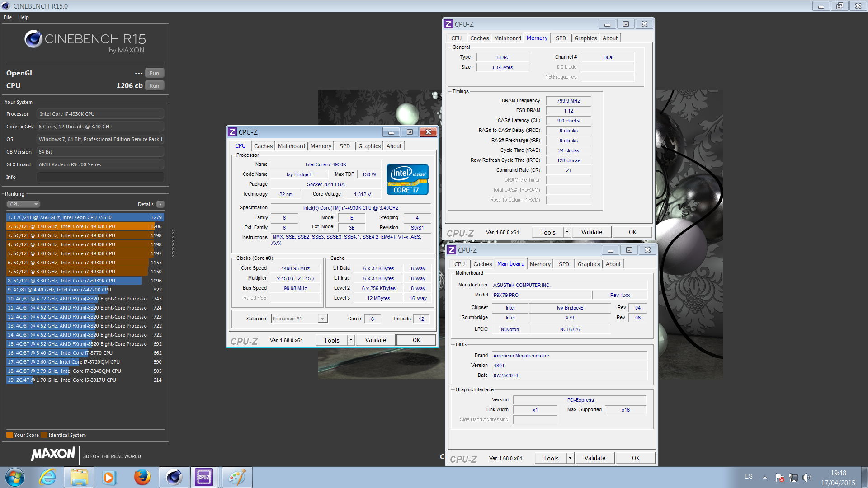
Task: Minimize the CPU-Z CPU window
Action: [x=391, y=132]
